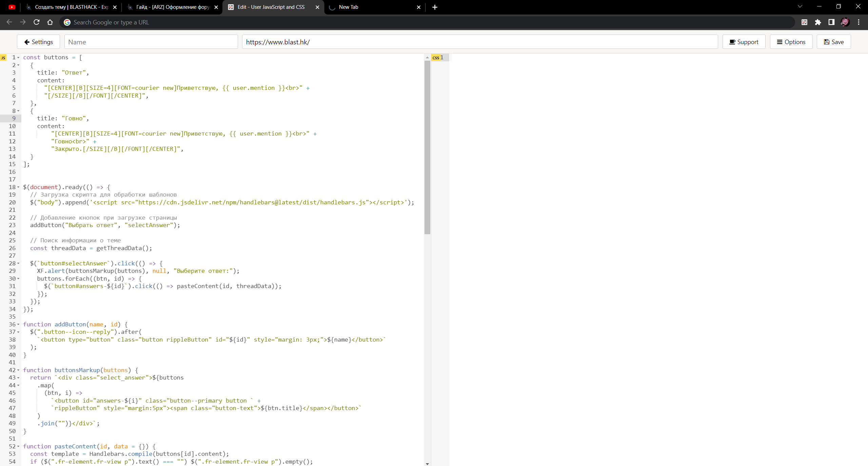Close the New Tab tab
This screenshot has height=466, width=868.
(418, 7)
